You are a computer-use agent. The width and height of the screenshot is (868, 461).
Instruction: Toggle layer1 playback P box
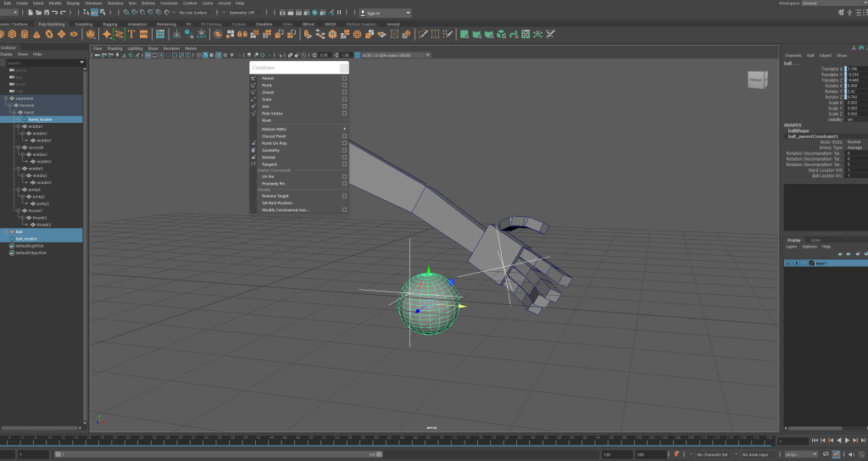coord(797,263)
